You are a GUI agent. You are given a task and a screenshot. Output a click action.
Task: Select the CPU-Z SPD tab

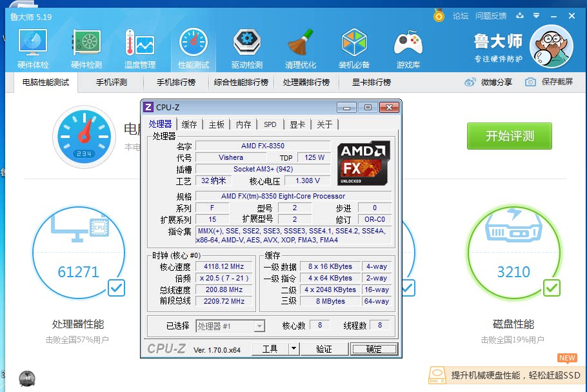click(270, 124)
